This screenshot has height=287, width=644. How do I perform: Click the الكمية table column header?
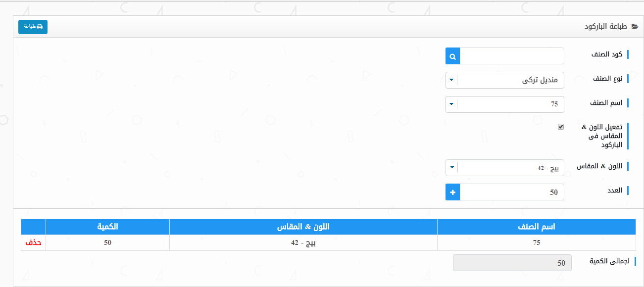[x=107, y=227]
